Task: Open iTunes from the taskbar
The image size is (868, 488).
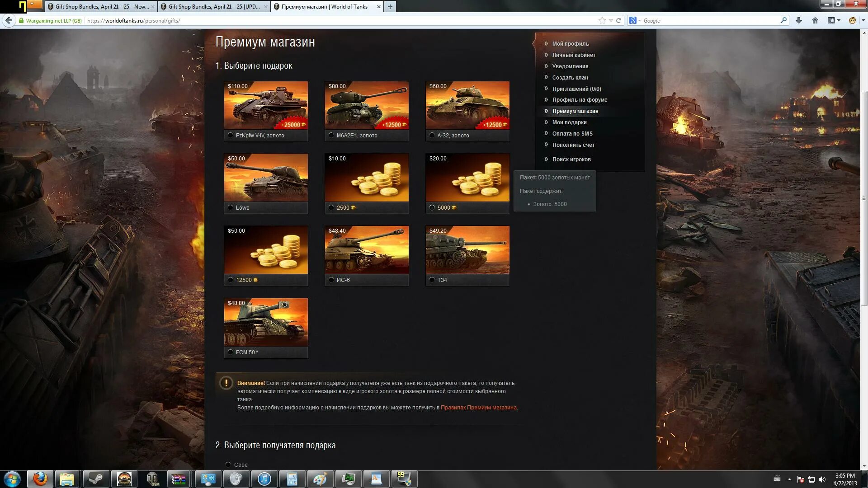Action: click(264, 479)
